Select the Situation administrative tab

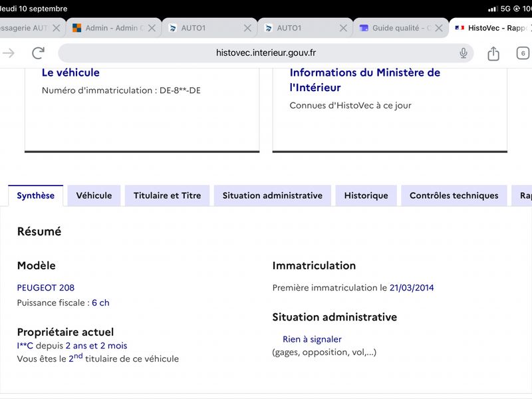[x=273, y=196]
